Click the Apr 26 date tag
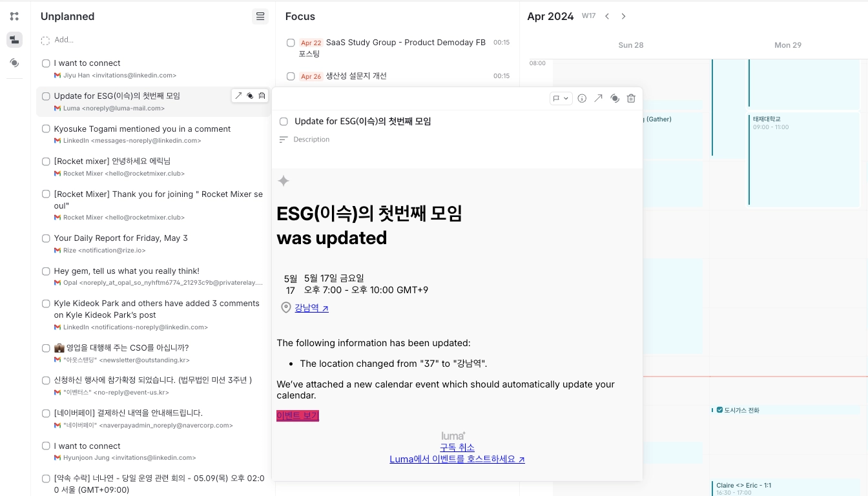The image size is (868, 496). [x=311, y=76]
